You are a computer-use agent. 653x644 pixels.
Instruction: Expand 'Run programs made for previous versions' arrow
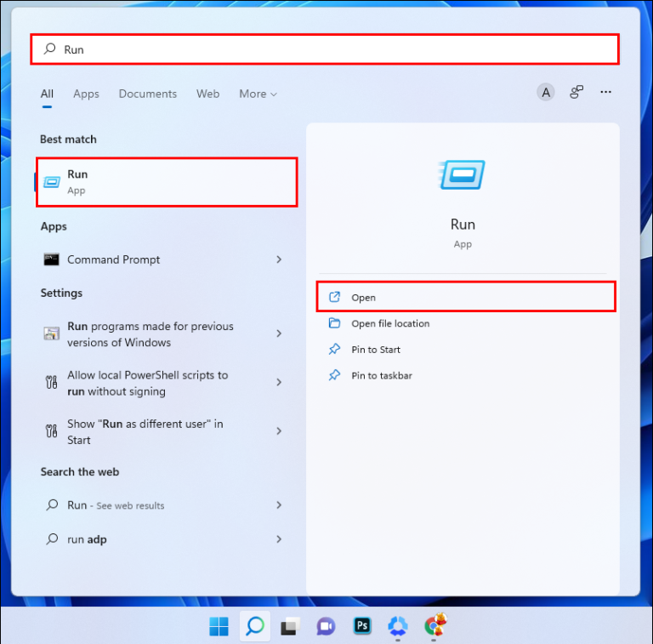(x=279, y=333)
